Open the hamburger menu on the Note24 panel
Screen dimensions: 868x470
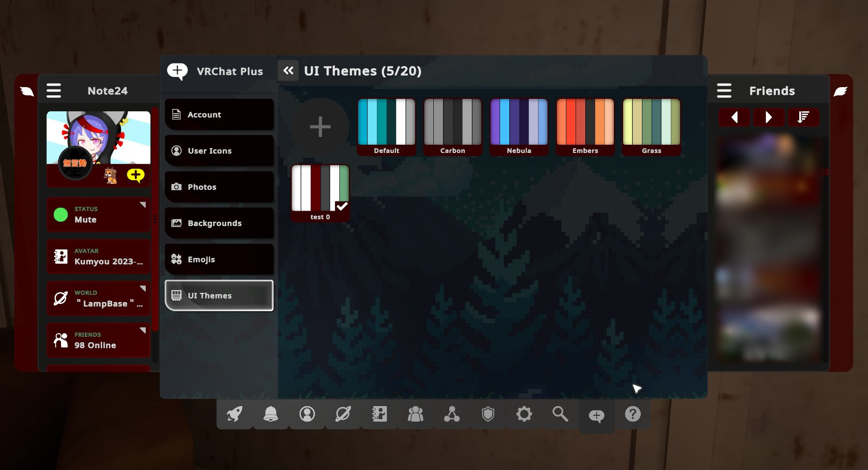point(54,90)
